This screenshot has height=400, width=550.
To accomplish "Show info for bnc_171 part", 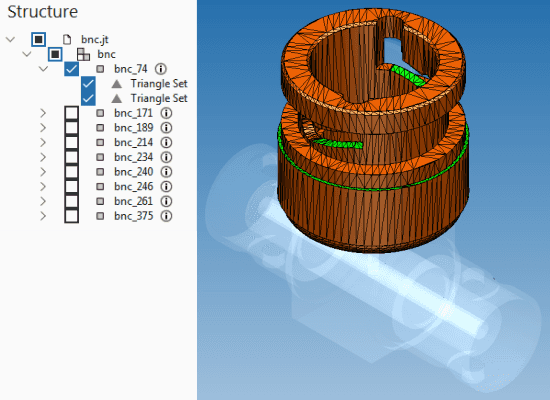I will point(166,113).
